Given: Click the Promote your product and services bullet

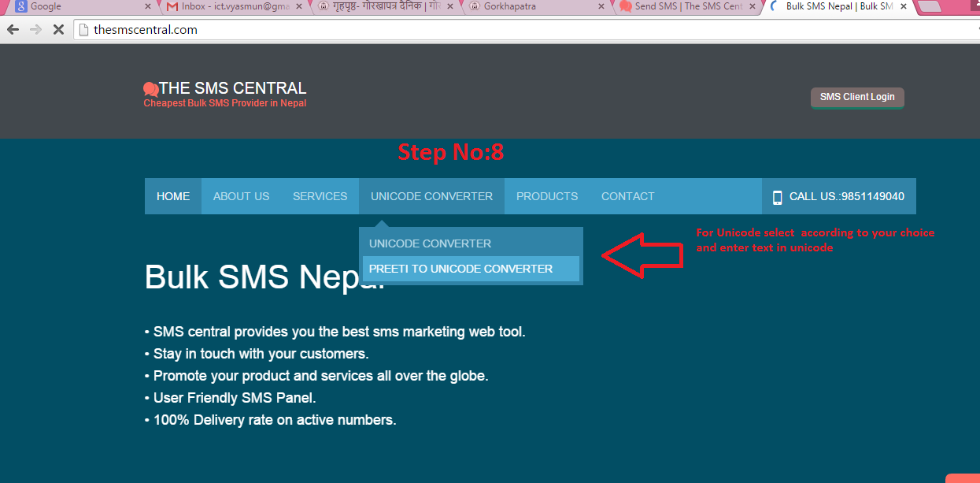Looking at the screenshot, I should point(316,376).
